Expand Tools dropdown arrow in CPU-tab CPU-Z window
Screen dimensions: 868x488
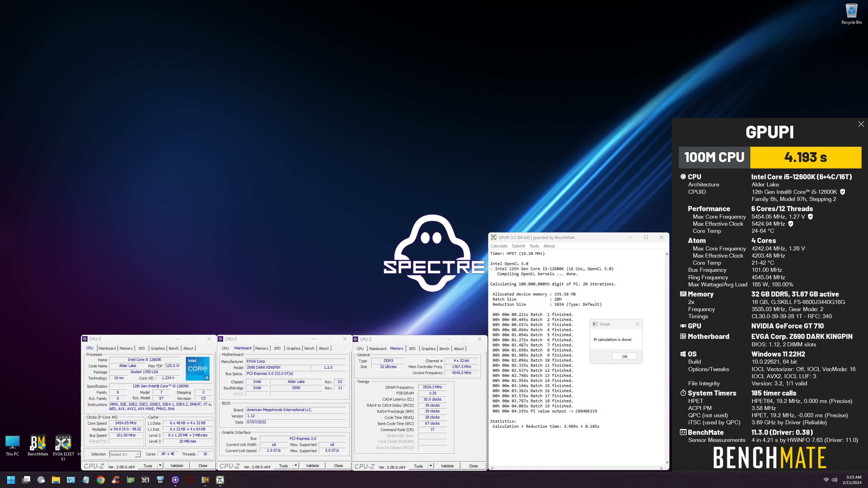160,466
